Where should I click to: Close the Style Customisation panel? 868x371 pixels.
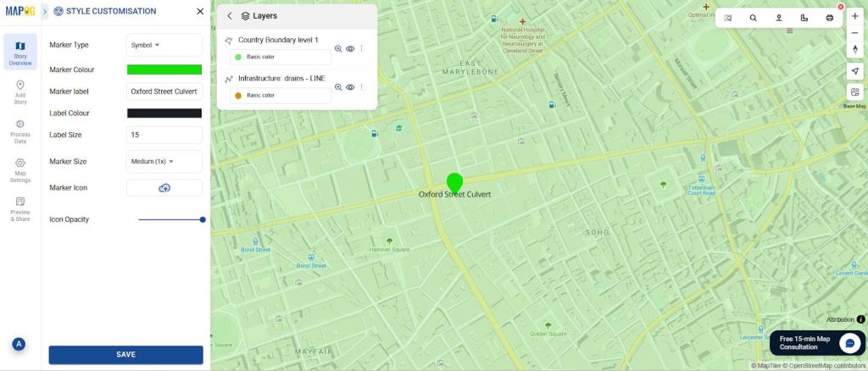click(x=200, y=11)
